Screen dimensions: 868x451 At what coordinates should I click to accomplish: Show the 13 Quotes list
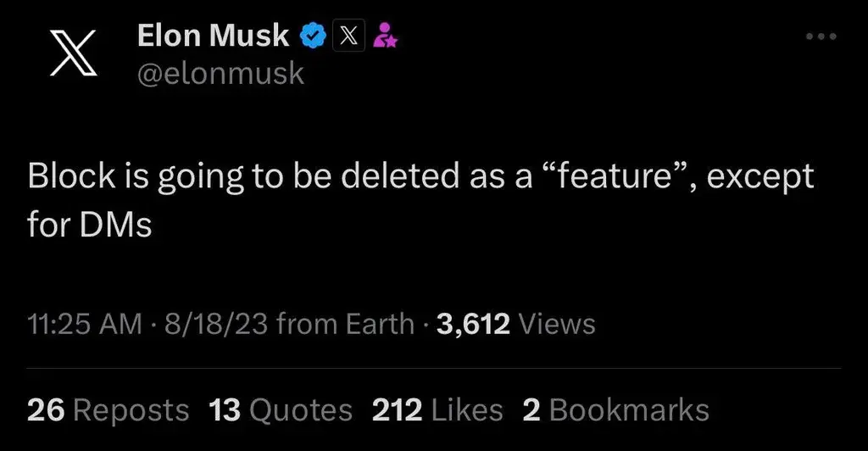point(281,410)
